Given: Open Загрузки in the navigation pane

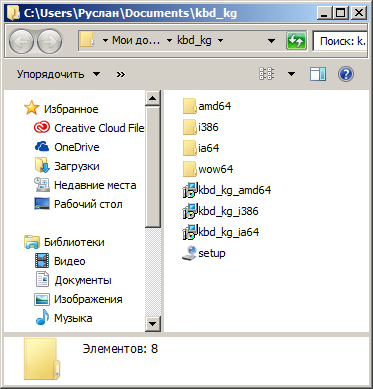Looking at the screenshot, I should pos(77,166).
